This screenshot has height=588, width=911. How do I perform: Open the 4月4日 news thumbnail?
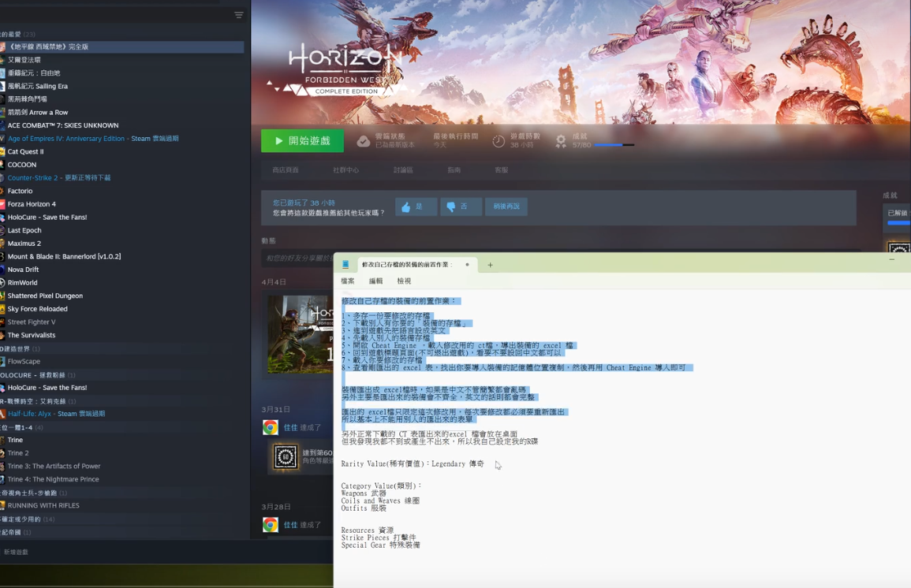301,333
